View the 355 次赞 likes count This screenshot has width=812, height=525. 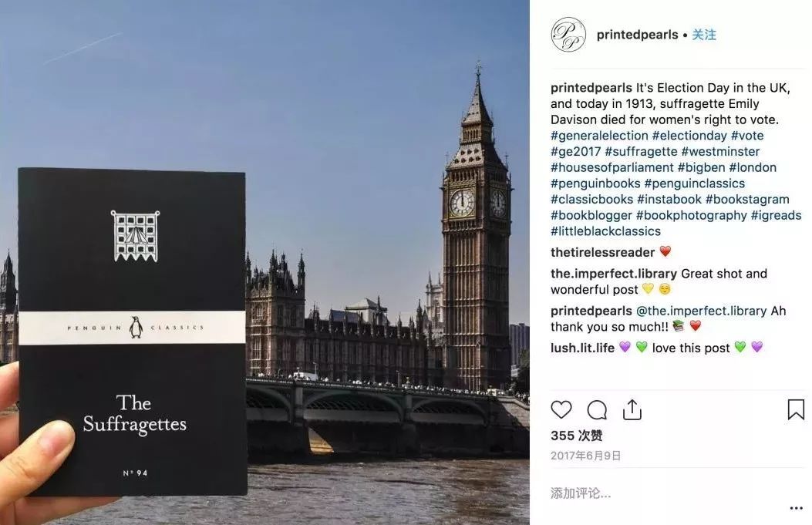(576, 436)
